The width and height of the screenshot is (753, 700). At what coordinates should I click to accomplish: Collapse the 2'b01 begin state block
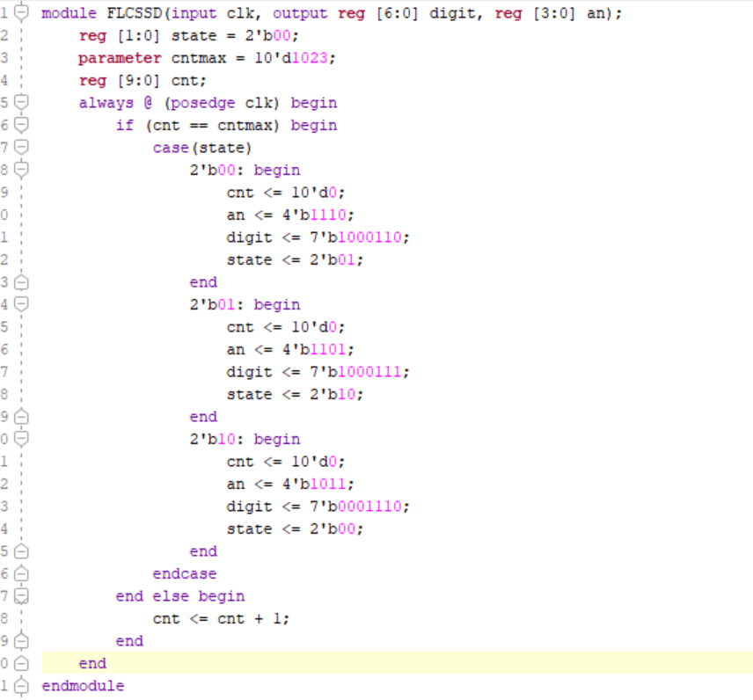pyautogui.click(x=22, y=304)
